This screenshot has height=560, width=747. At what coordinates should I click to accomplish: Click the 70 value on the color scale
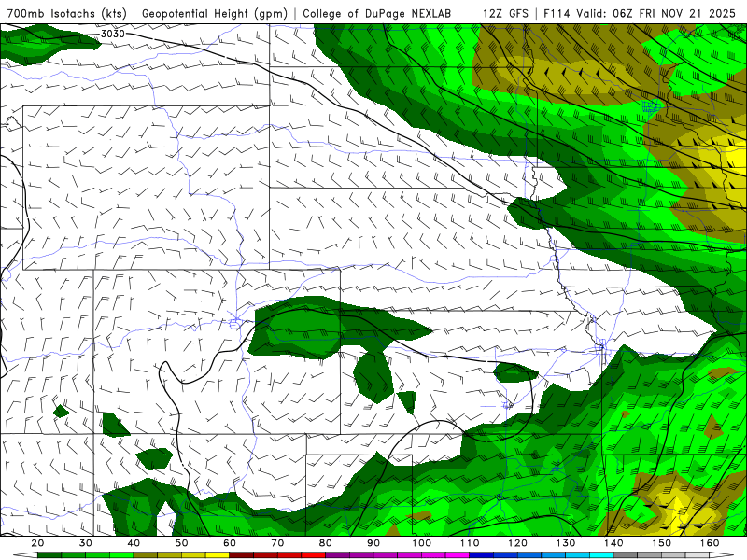pyautogui.click(x=277, y=543)
